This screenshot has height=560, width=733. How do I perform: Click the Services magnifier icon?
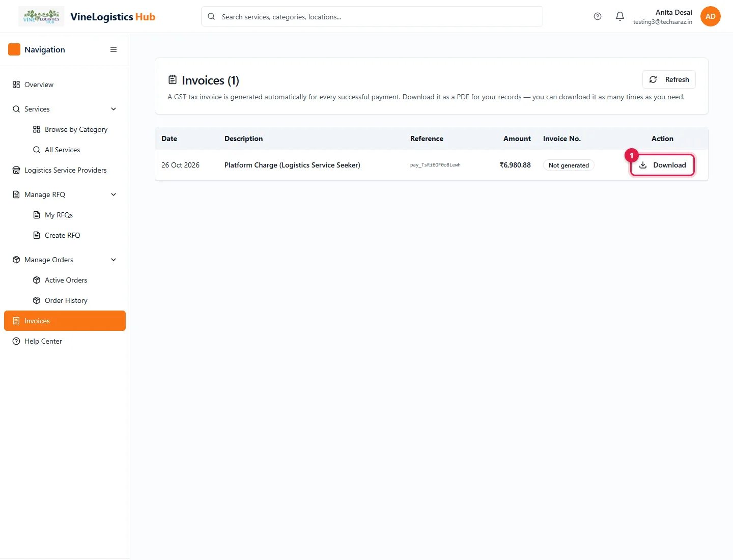coord(16,109)
